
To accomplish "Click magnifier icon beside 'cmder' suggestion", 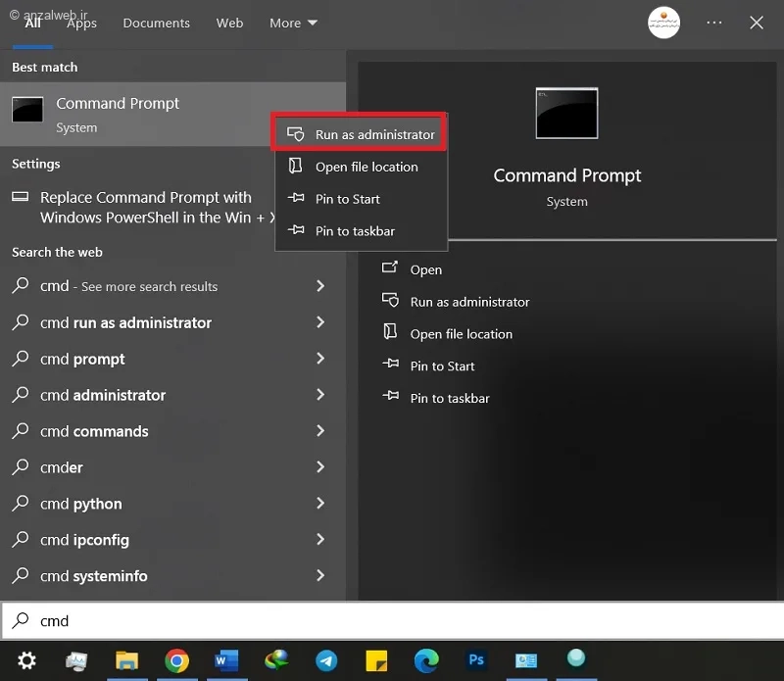I will (21, 466).
